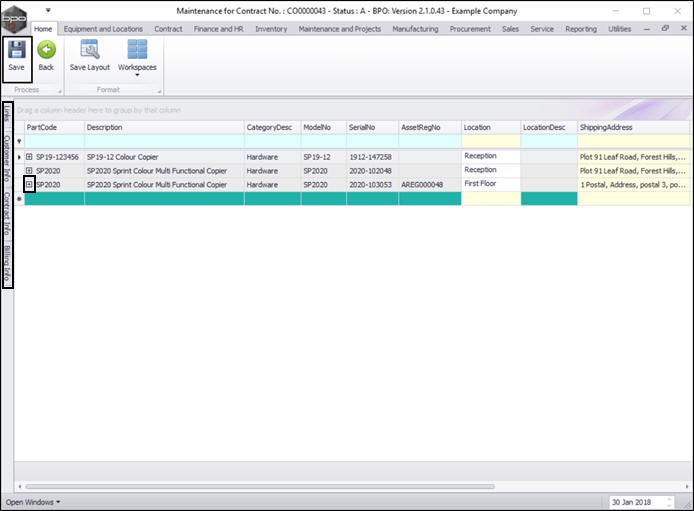Click the scrollbar left arrow
This screenshot has width=694, height=511.
click(x=19, y=487)
